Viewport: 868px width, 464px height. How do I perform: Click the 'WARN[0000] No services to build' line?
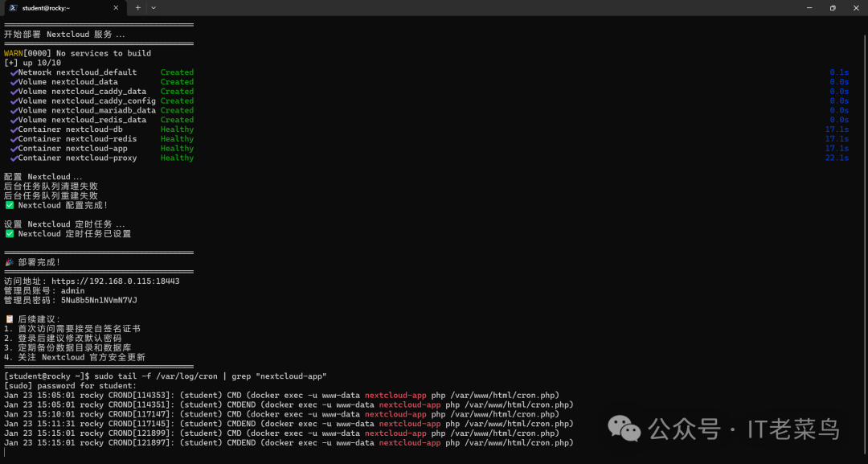(x=77, y=53)
